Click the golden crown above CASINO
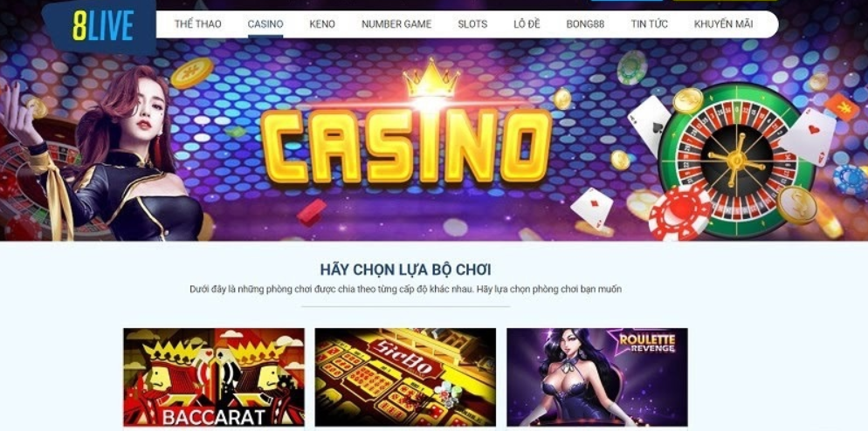Viewport: 868px width, 431px height. [x=431, y=79]
